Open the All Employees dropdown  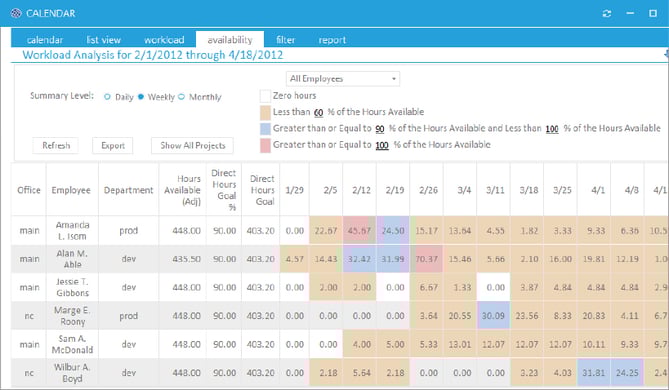pyautogui.click(x=343, y=79)
